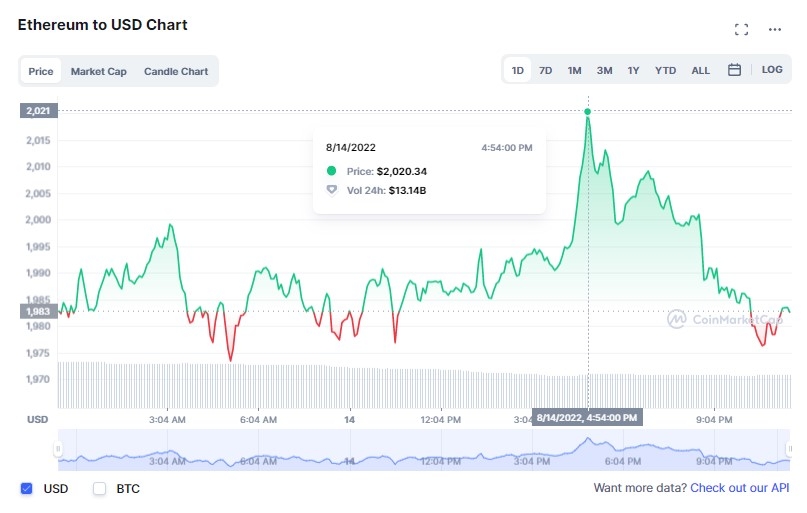Click the 8/14/2022, 4:54:00 PM axis tag
The width and height of the screenshot is (807, 513).
[587, 417]
